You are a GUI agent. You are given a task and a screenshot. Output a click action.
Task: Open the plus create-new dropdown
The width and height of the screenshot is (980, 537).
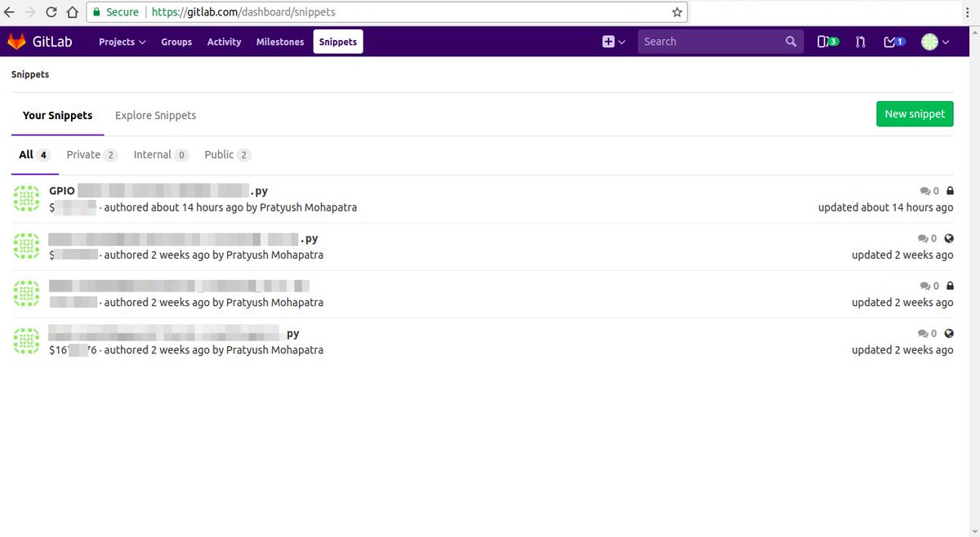point(613,42)
